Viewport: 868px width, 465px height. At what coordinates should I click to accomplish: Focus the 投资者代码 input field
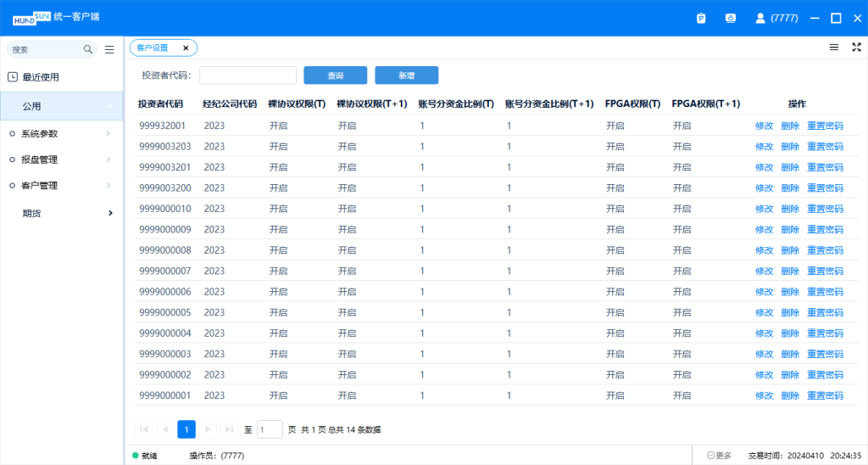pyautogui.click(x=248, y=76)
